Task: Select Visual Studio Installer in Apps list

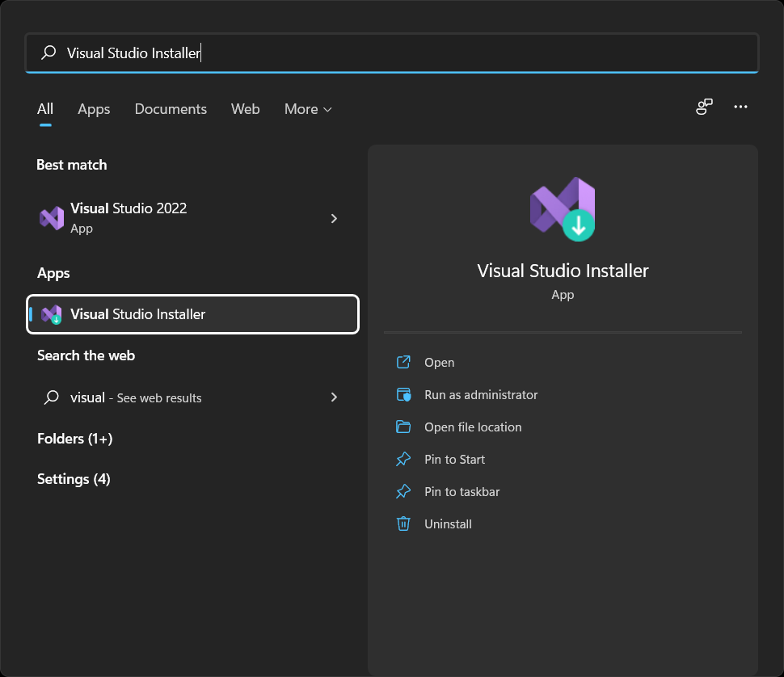Action: 192,314
